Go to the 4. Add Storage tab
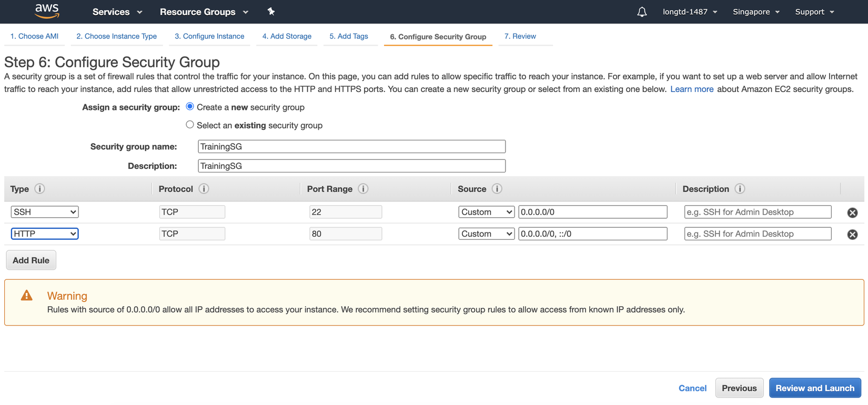The height and width of the screenshot is (405, 868). tap(287, 36)
